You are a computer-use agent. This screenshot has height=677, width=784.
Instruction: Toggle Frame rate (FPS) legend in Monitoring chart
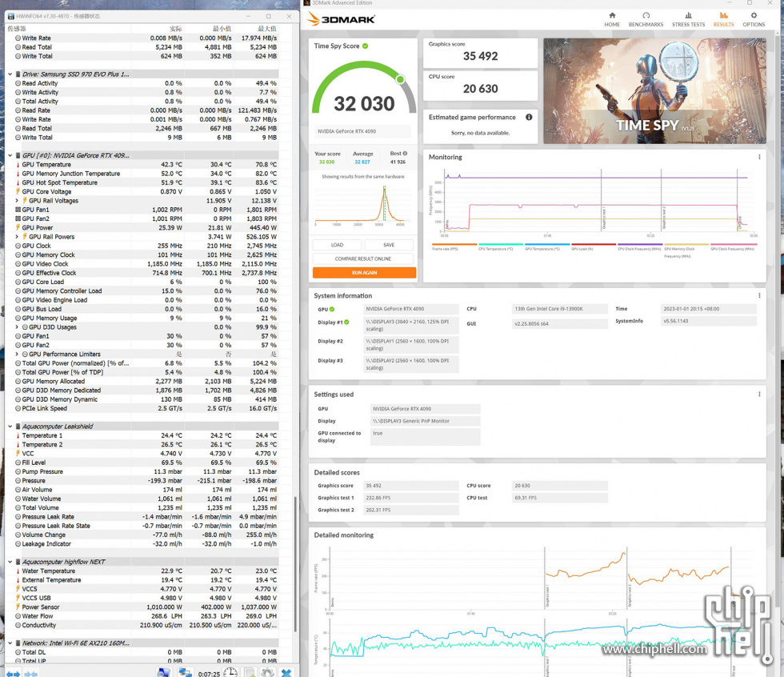point(453,249)
